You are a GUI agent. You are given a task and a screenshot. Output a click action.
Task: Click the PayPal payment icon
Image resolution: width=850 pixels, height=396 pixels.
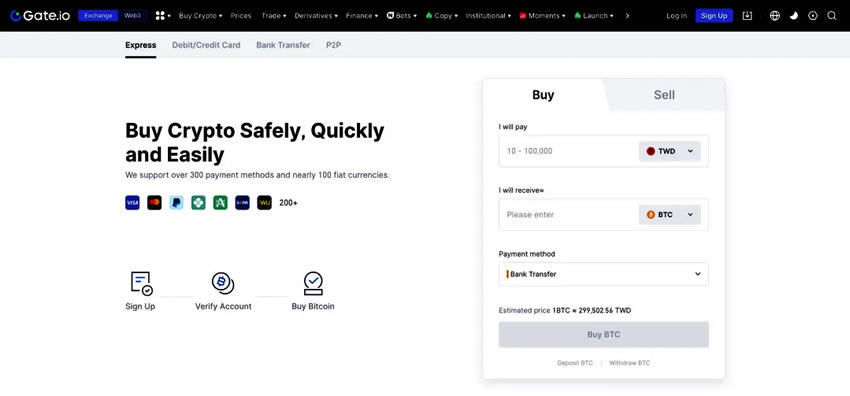click(176, 203)
